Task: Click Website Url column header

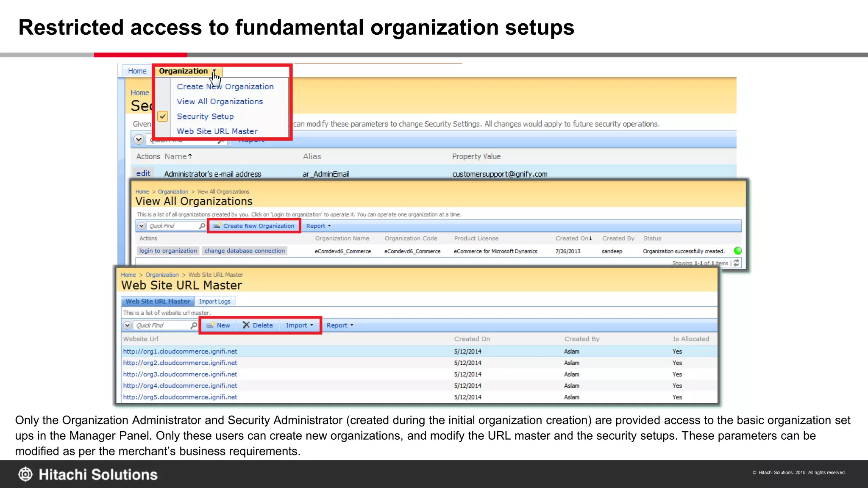Action: pos(141,339)
